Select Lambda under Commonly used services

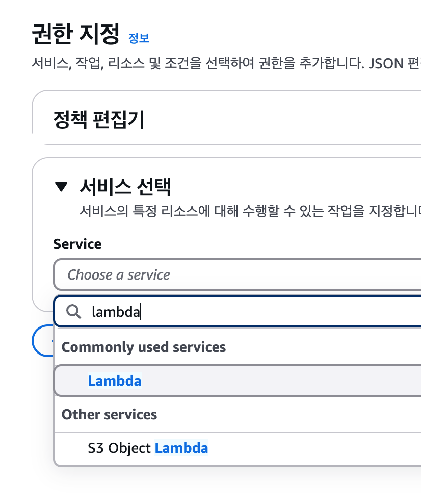click(x=238, y=381)
